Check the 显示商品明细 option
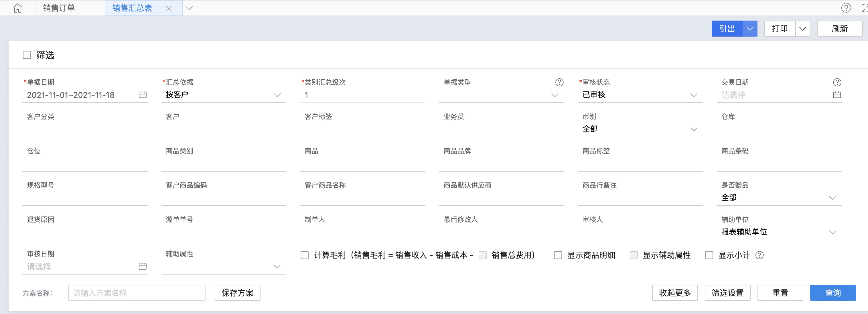The image size is (868, 314). (558, 255)
